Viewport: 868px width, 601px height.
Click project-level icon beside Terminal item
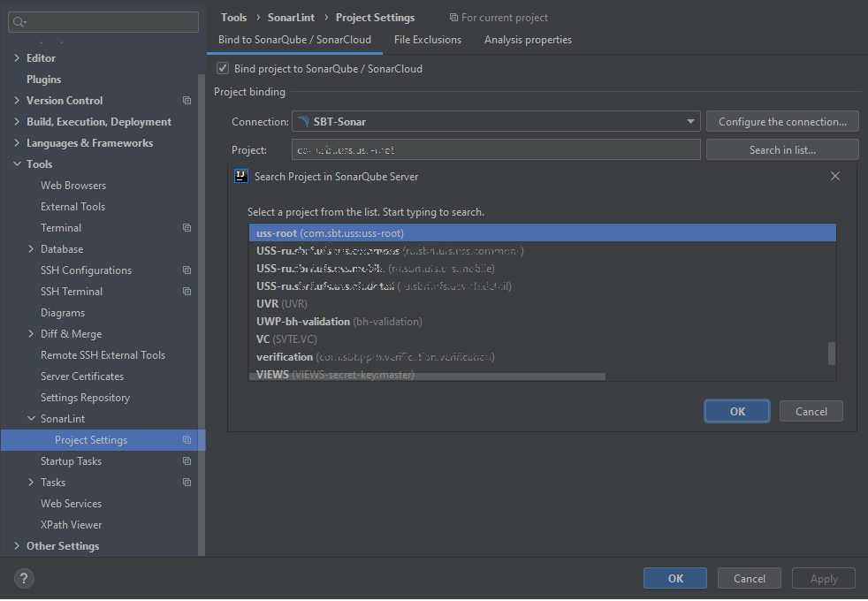point(187,228)
